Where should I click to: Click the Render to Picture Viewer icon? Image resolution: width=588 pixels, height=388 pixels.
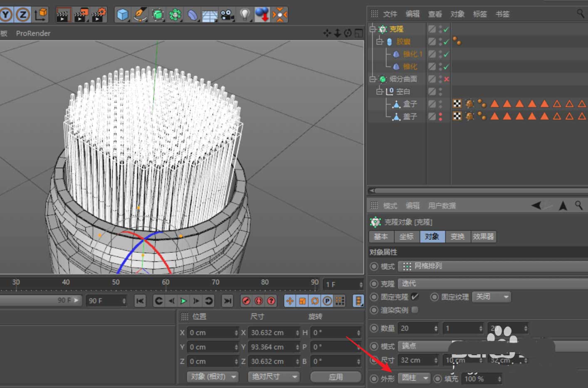point(81,15)
